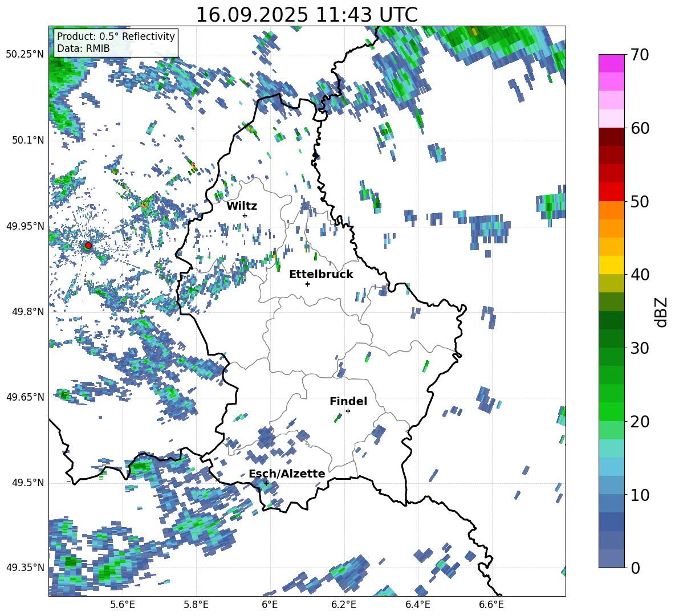Screen dimensions: 675x616
Task: Click the 30 value on the colorbar
Action: [640, 348]
